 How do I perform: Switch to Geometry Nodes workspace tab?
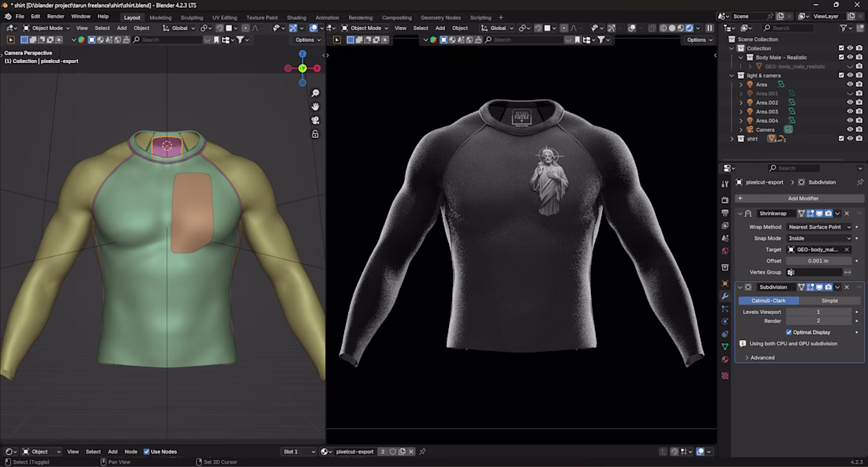point(440,17)
